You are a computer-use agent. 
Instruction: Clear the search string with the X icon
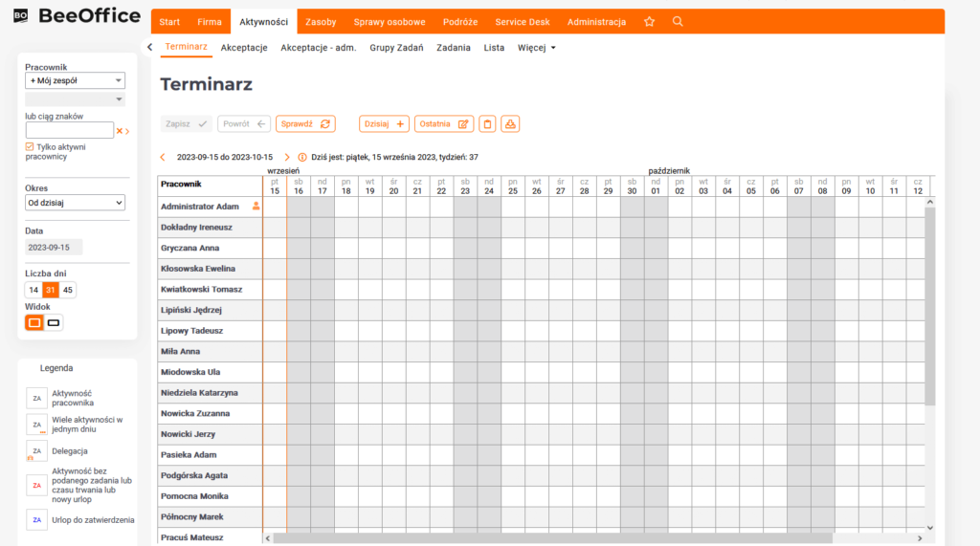(x=120, y=131)
